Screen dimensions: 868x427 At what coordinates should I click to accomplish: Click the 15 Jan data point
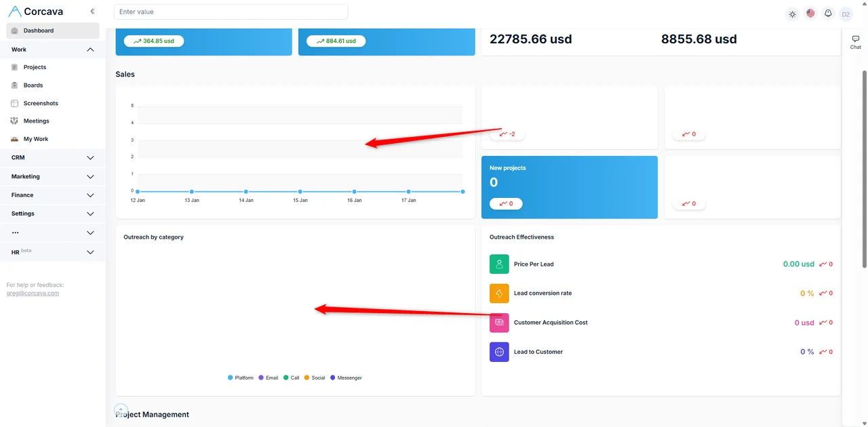(300, 192)
